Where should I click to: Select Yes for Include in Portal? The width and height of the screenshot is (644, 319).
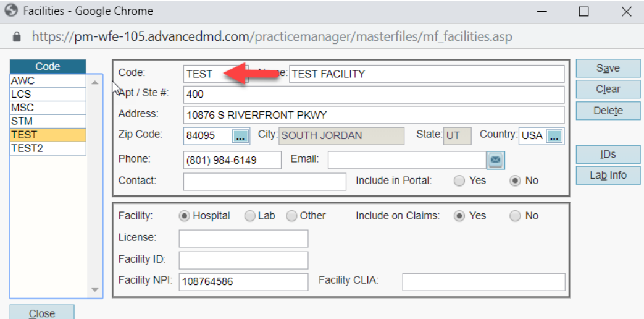click(x=459, y=181)
